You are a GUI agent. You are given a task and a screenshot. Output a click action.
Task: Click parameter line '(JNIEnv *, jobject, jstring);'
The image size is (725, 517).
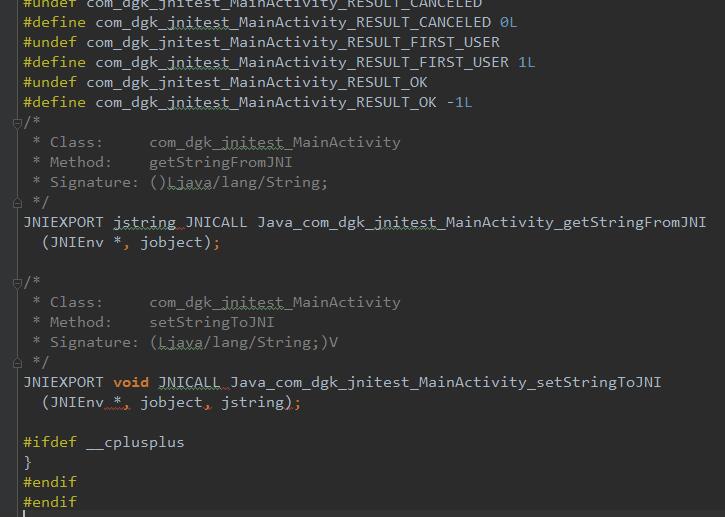click(x=171, y=403)
